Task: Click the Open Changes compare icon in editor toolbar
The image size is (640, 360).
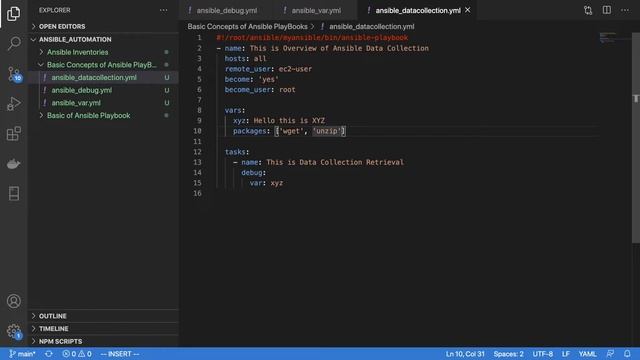Action: (588, 10)
